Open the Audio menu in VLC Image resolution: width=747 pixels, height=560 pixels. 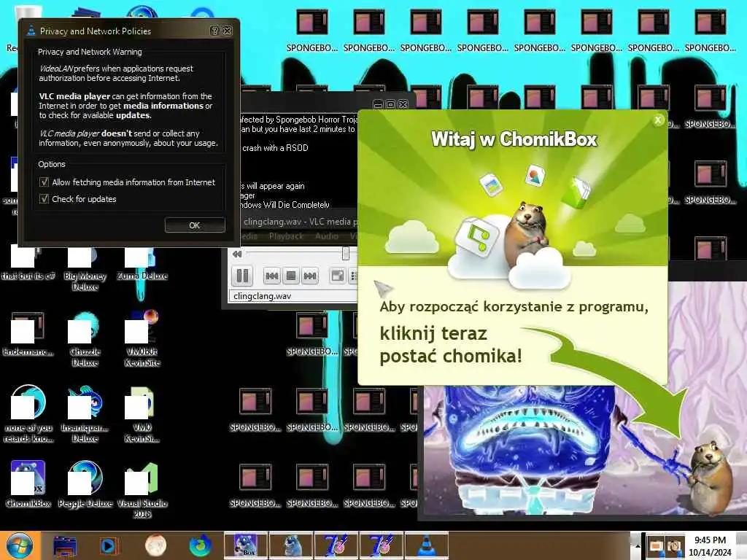[327, 236]
